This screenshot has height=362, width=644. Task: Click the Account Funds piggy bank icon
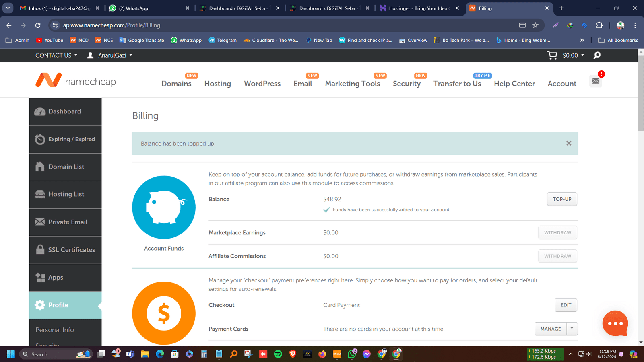pyautogui.click(x=164, y=207)
